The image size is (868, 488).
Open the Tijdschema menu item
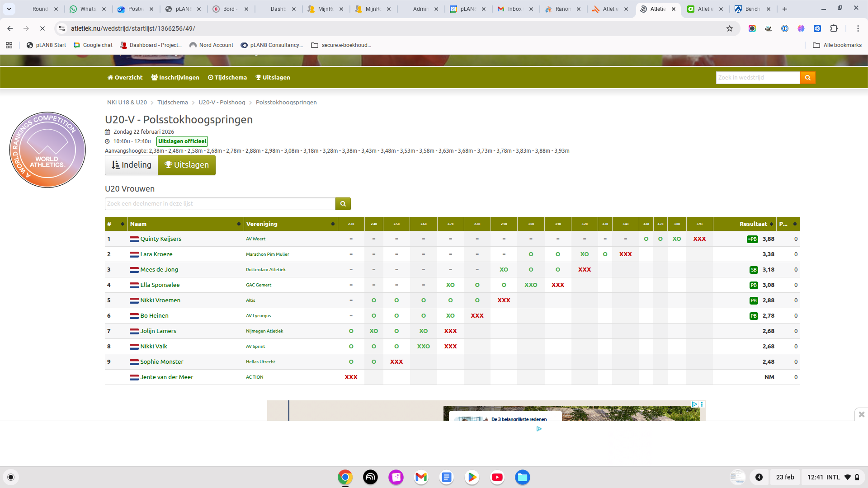227,78
